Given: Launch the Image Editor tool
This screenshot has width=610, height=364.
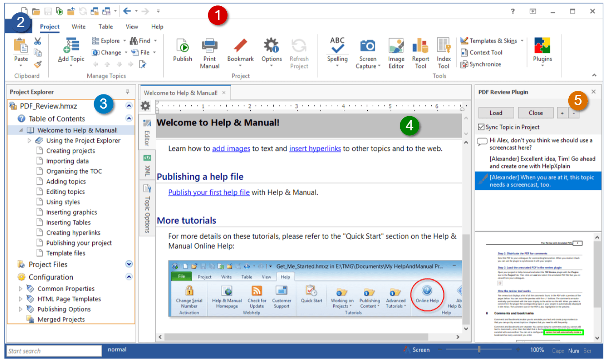Looking at the screenshot, I should coord(396,46).
